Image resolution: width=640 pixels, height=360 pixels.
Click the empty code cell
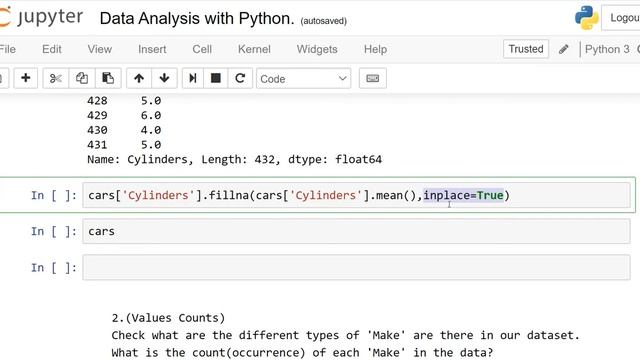[x=356, y=267]
